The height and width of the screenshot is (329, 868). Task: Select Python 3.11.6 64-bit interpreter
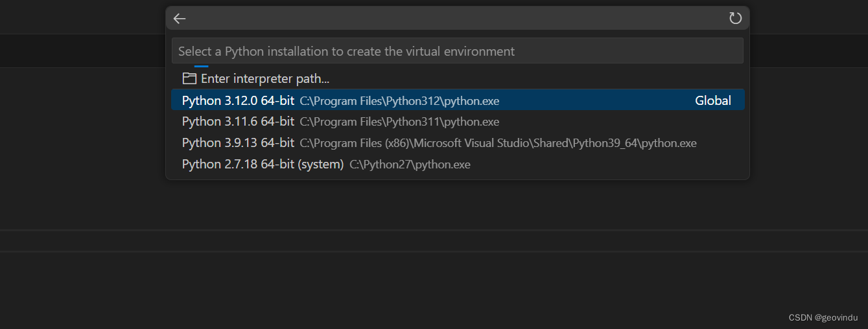click(x=457, y=122)
